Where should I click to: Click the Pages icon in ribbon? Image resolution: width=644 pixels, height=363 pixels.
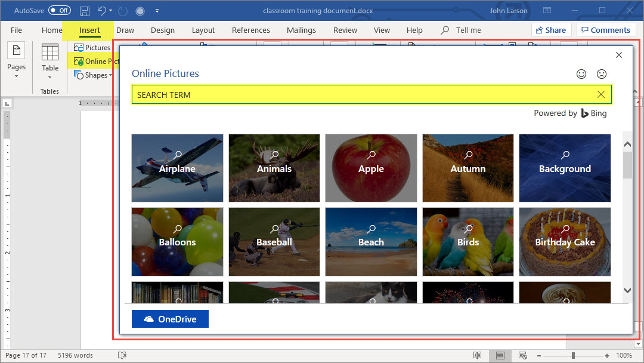[x=16, y=52]
